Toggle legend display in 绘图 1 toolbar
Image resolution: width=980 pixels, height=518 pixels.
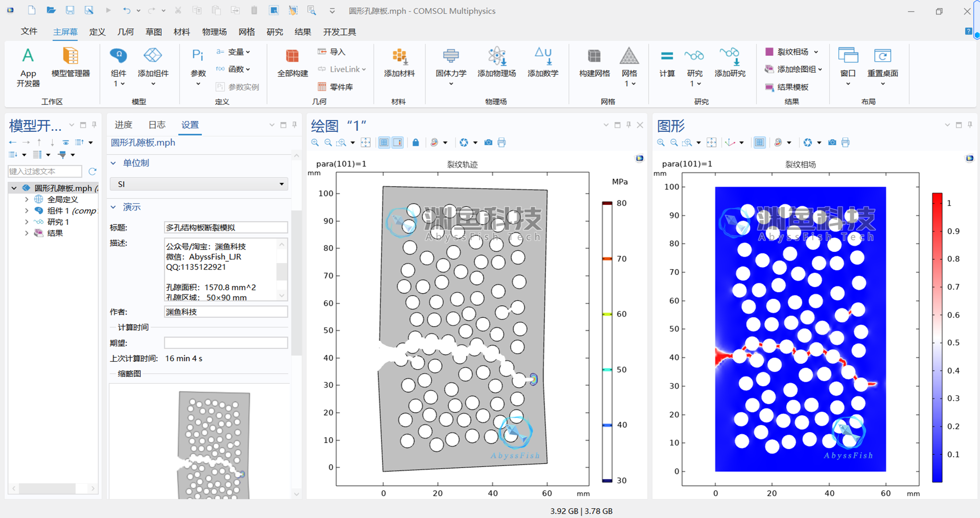[398, 143]
